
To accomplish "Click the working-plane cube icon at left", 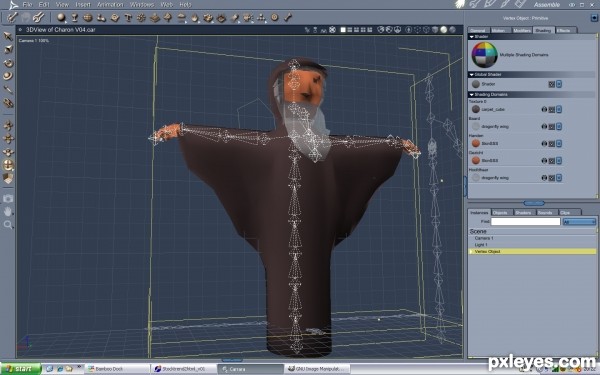I will [8, 178].
